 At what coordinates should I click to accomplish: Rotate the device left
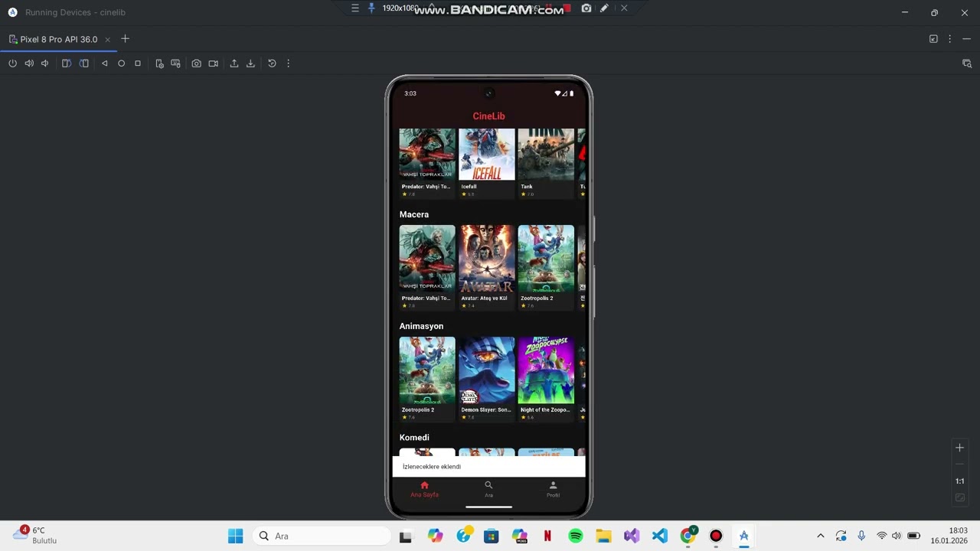67,64
